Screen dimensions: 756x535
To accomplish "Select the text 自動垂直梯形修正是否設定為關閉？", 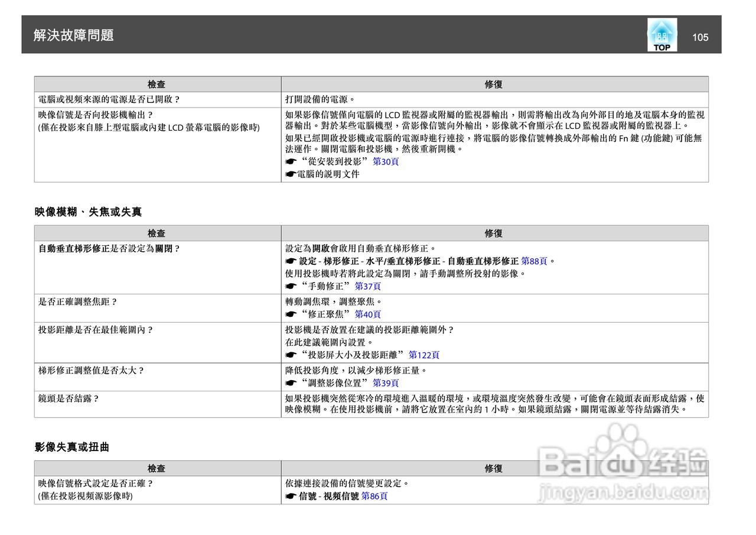I will [109, 249].
